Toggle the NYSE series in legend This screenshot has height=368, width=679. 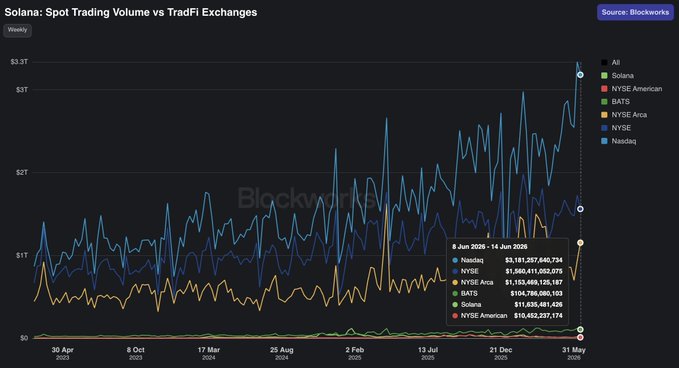point(616,128)
